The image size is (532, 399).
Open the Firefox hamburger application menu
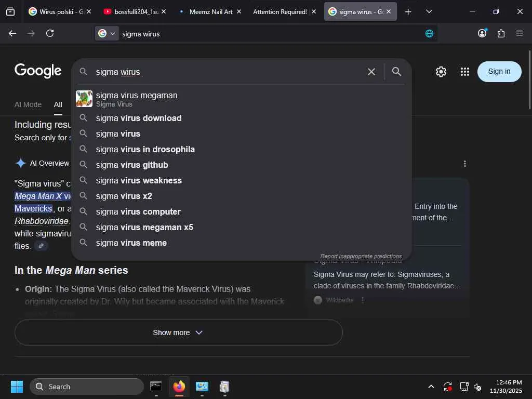(520, 33)
